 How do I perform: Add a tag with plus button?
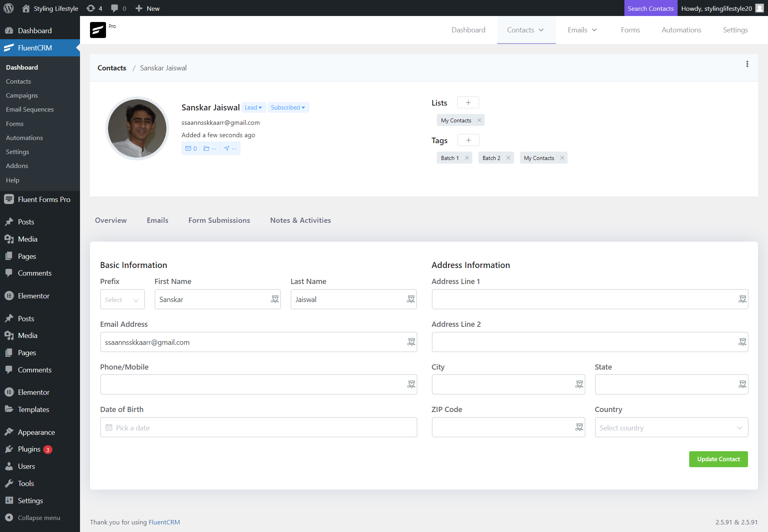pyautogui.click(x=468, y=140)
